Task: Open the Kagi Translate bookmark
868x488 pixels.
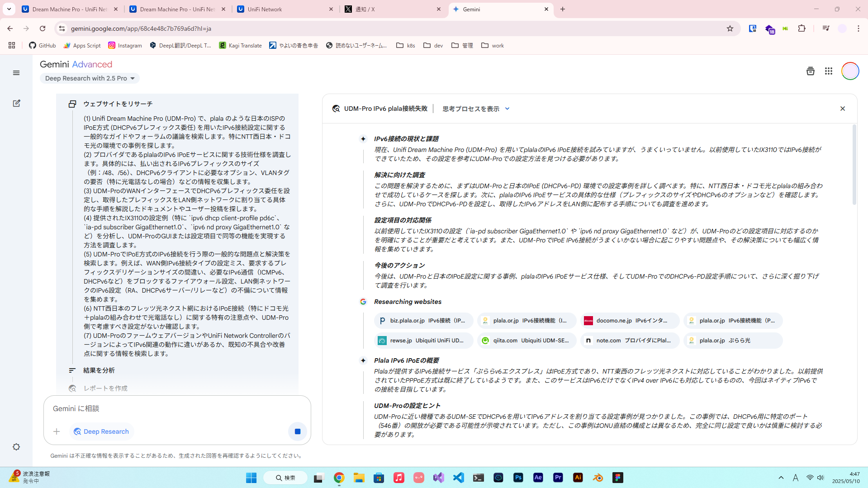Action: (240, 45)
